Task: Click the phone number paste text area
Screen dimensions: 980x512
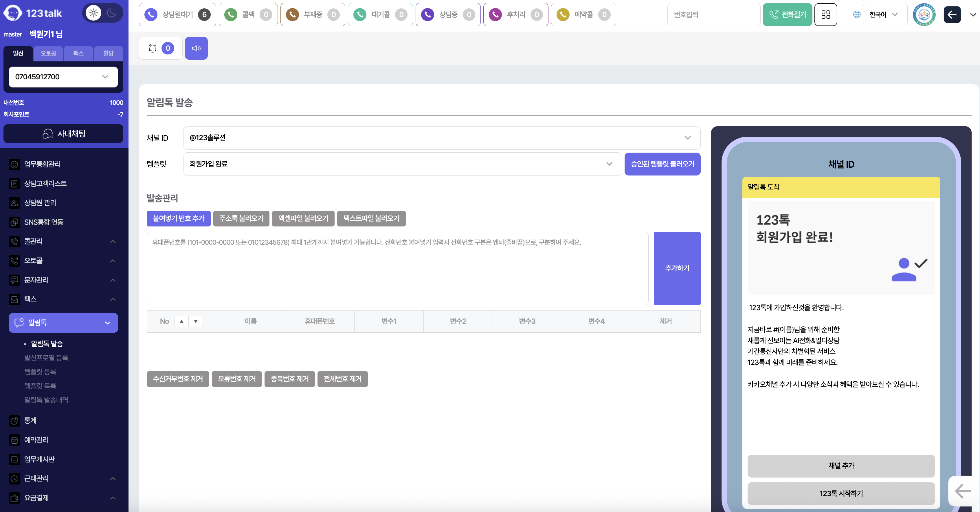Action: (x=397, y=268)
